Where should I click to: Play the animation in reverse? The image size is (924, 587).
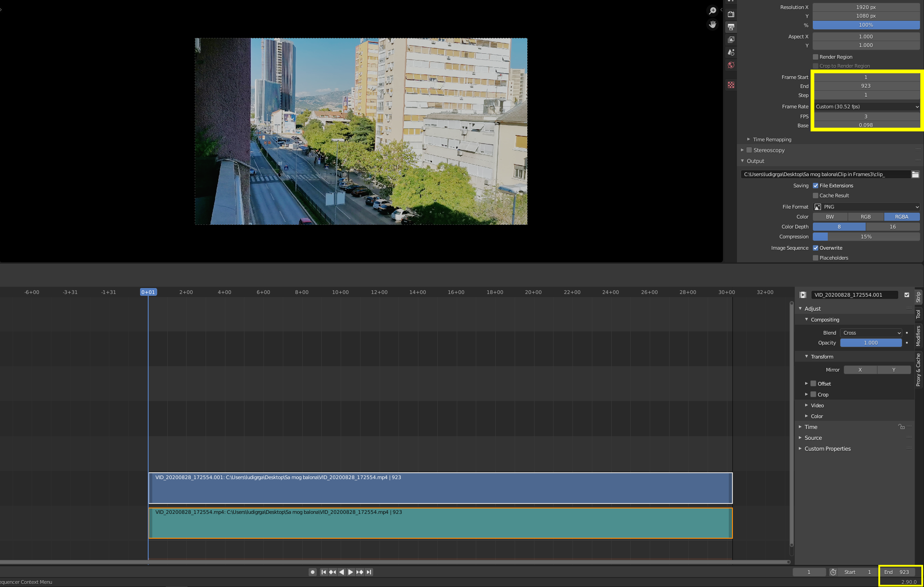(x=342, y=572)
